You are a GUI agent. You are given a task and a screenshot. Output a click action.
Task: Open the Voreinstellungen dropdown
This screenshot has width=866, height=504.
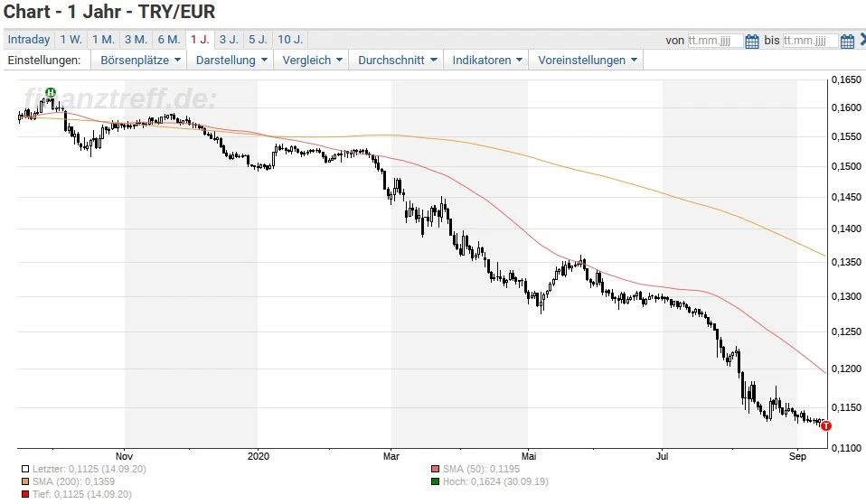tap(587, 61)
